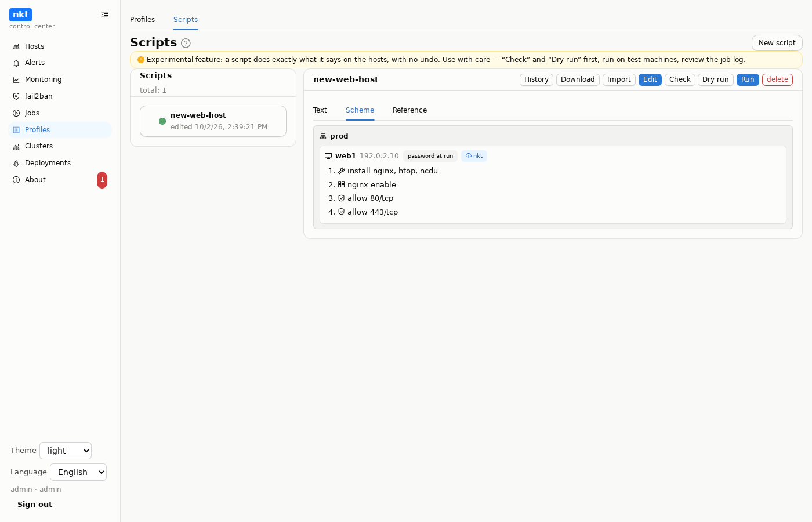Click the shield icon on allow 443/tcp
Screen dimensions: 812x522
[x=342, y=212]
